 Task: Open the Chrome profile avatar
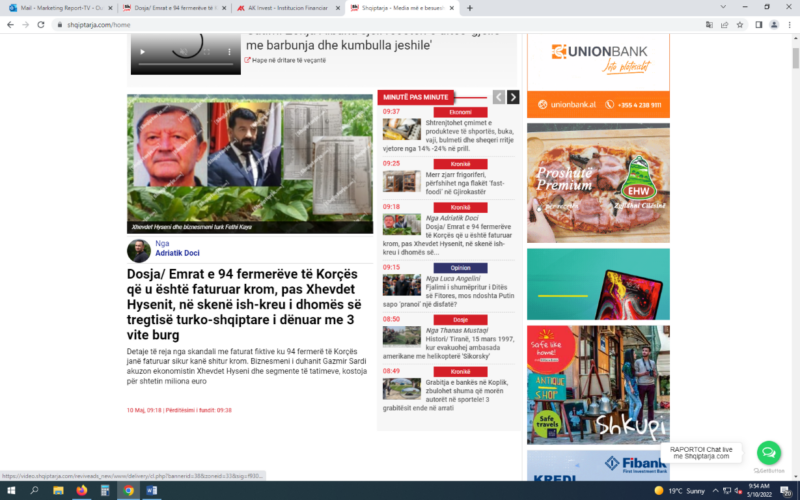click(774, 24)
